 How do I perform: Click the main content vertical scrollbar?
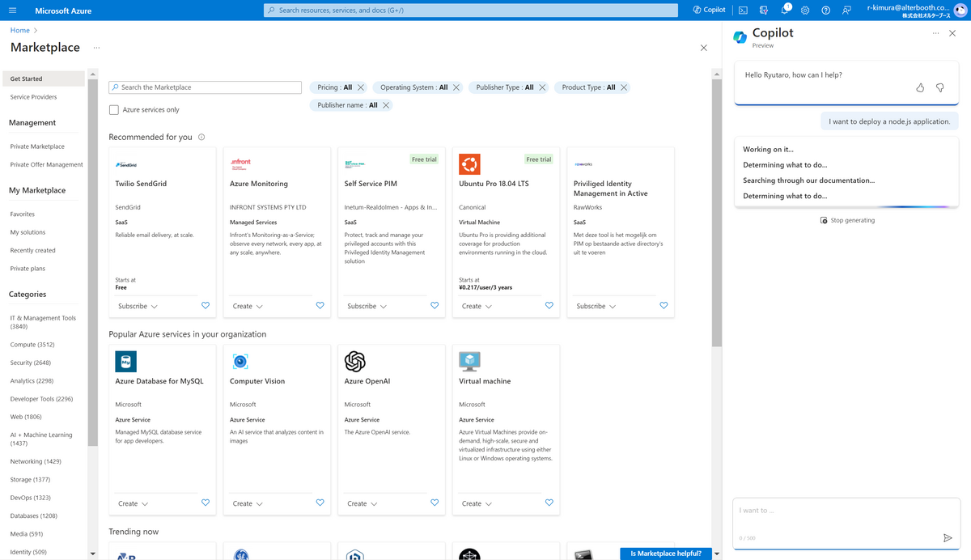(717, 214)
